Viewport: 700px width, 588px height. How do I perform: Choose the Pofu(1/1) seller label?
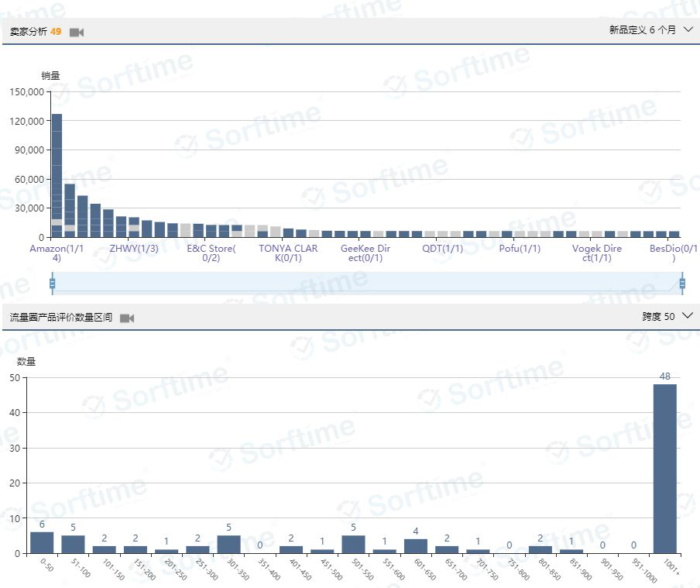(x=520, y=249)
